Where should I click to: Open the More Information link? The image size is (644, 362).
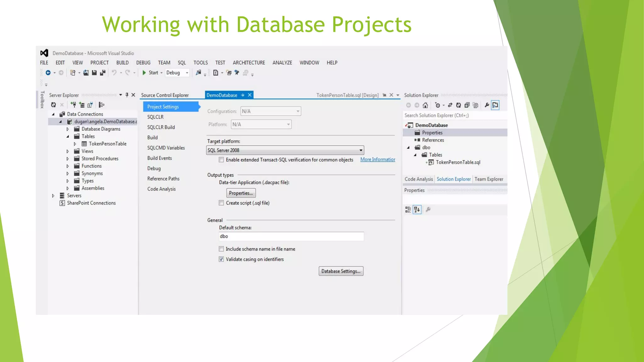coord(378,159)
